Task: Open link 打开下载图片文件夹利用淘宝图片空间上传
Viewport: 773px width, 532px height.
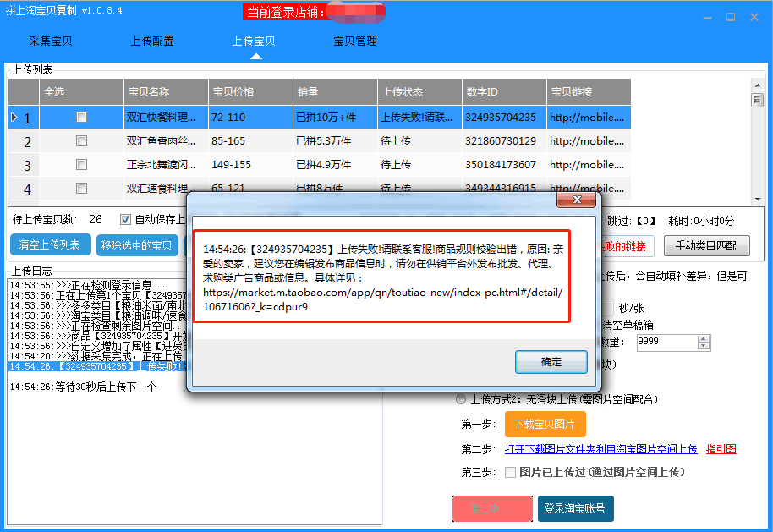Action: (x=601, y=449)
